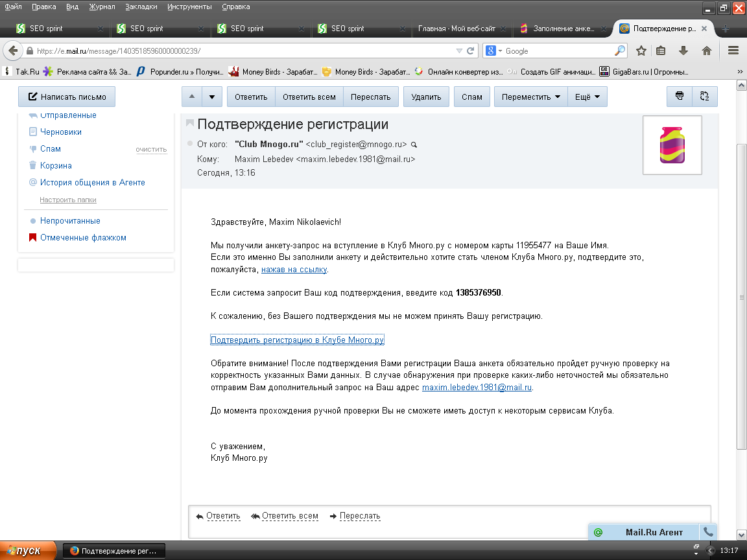Go to the home page icon

coord(707,51)
